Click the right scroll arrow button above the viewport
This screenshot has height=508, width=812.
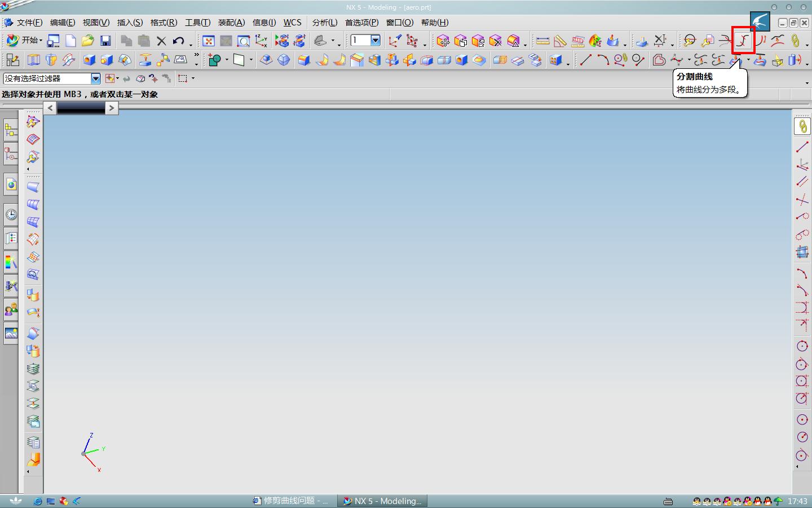click(112, 108)
